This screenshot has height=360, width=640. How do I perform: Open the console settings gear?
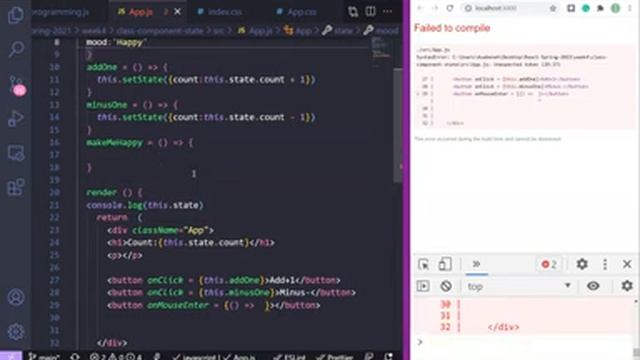coord(627,286)
